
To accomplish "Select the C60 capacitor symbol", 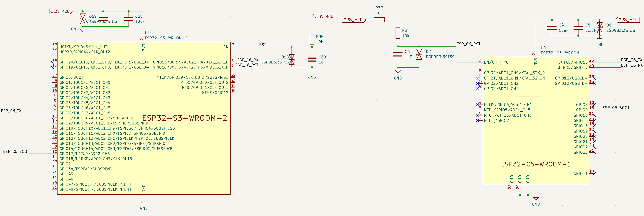I will [312, 59].
